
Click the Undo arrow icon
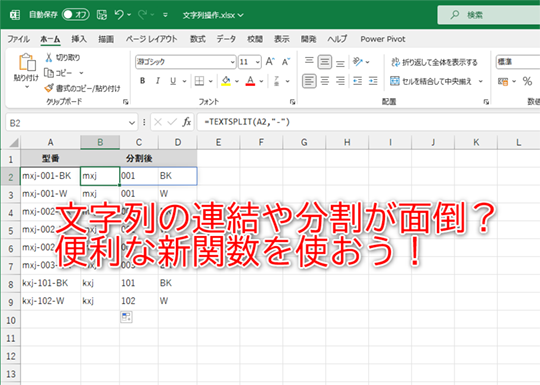click(119, 14)
